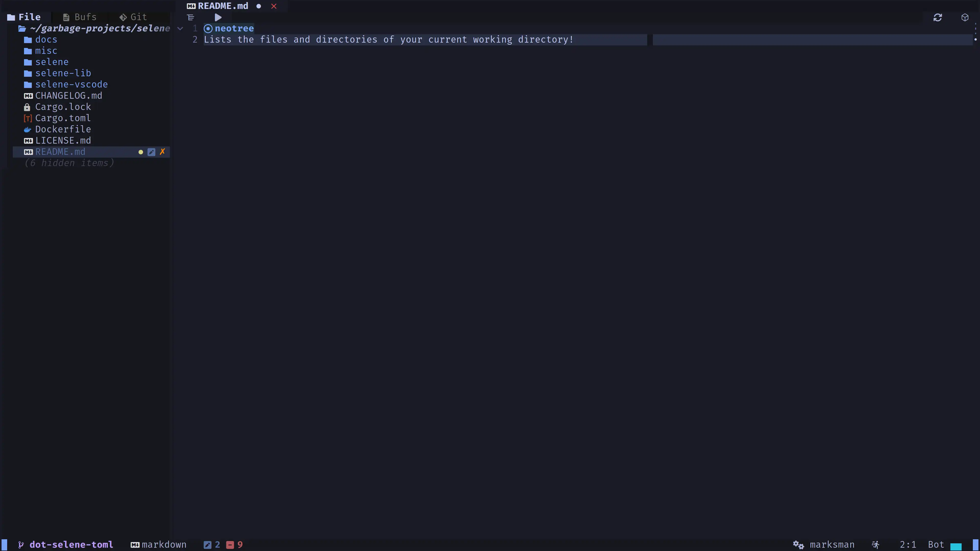Click the git edited icon on README.md row
The width and height of the screenshot is (980, 551).
click(151, 152)
